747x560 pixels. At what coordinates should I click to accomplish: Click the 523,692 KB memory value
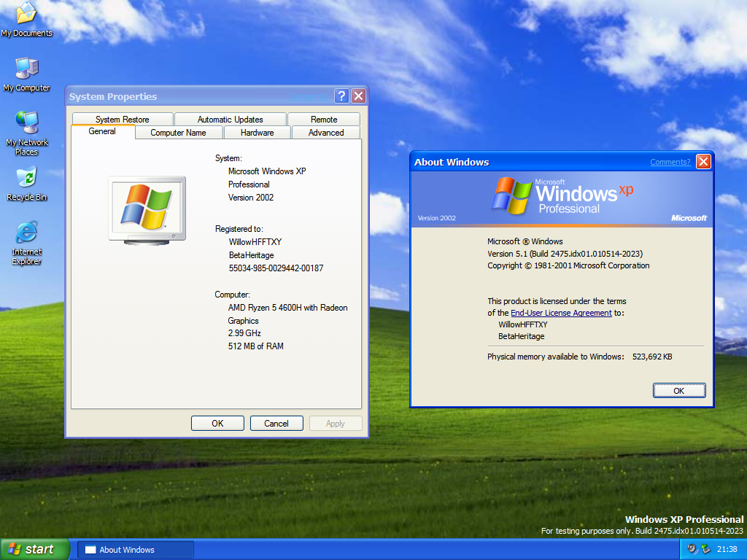[x=652, y=357]
